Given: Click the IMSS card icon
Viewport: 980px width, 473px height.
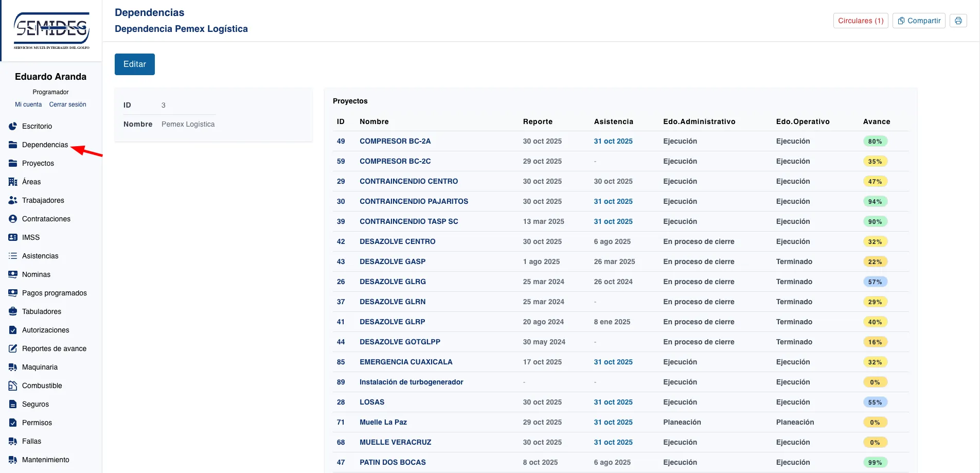Looking at the screenshot, I should coord(13,237).
